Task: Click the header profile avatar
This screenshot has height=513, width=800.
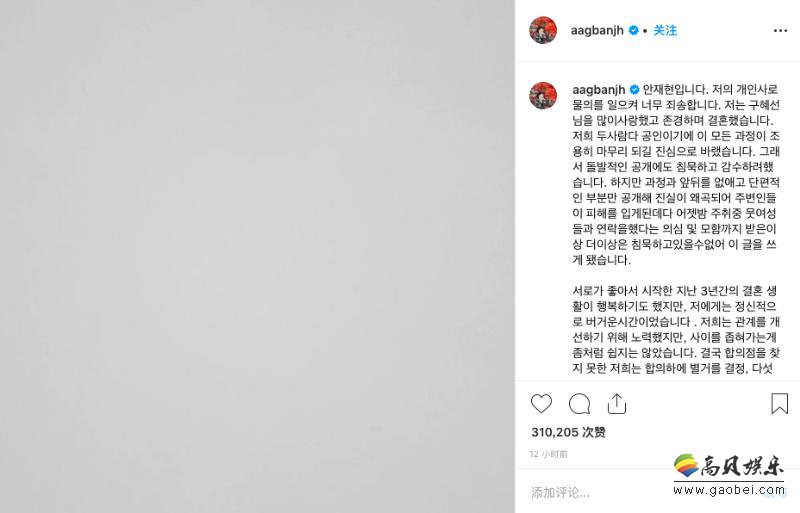Action: [x=543, y=30]
